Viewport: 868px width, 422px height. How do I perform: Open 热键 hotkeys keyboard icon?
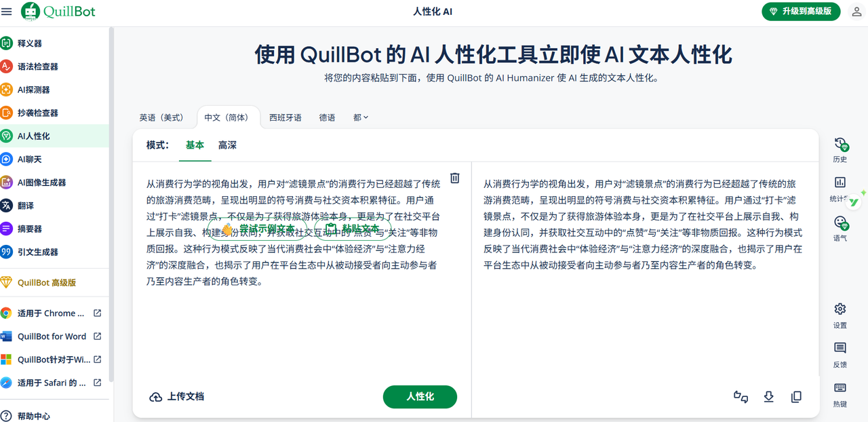coord(840,388)
